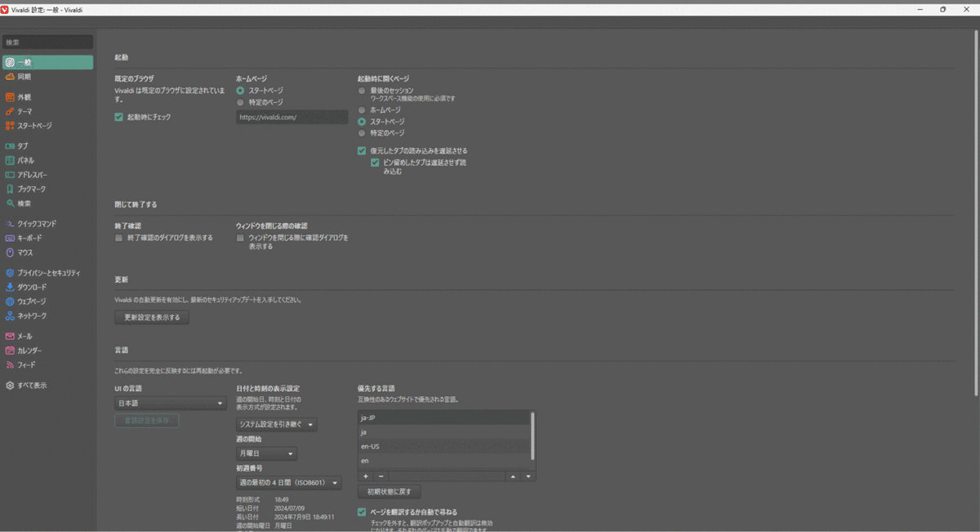
Task: Open 週の開始 月曜日 dropdown
Action: [x=266, y=454]
